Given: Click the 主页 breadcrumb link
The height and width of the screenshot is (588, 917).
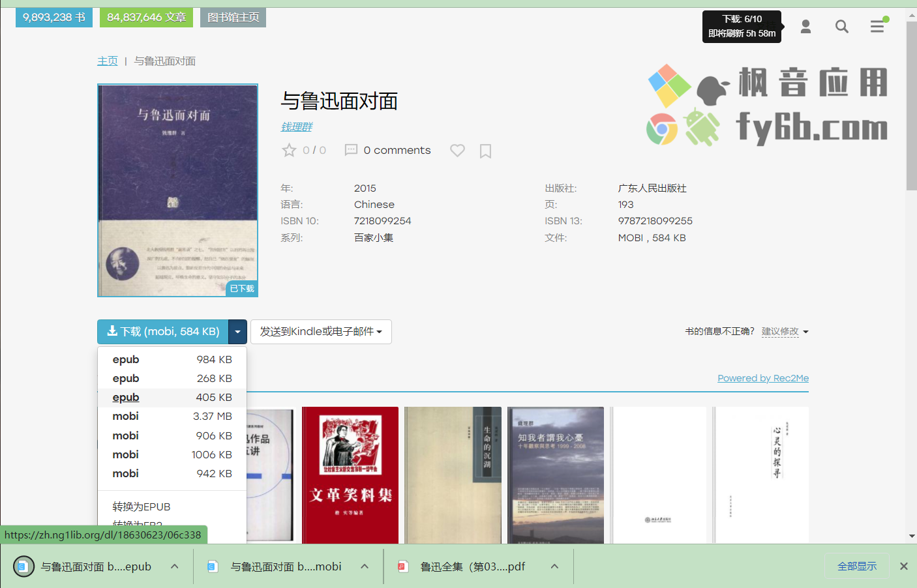Looking at the screenshot, I should 108,61.
